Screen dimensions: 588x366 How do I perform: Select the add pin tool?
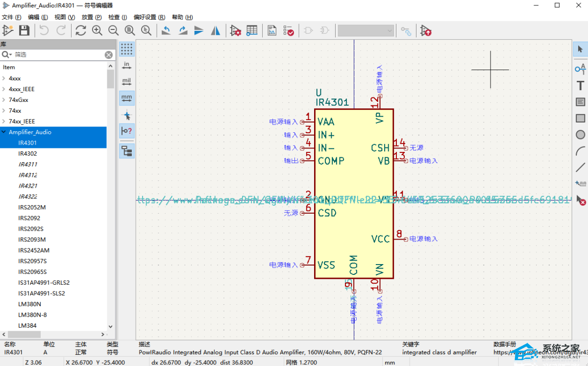pos(580,68)
